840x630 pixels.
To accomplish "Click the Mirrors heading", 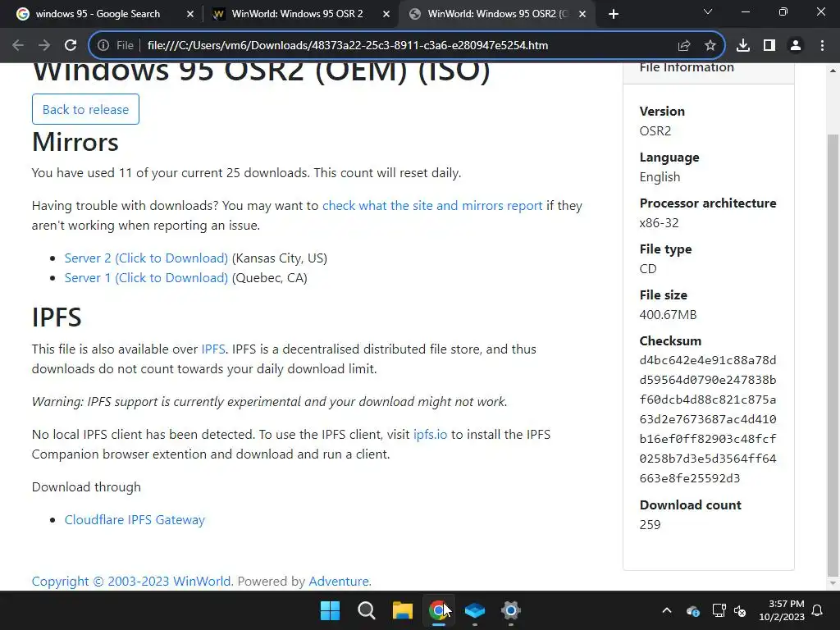I will point(75,142).
